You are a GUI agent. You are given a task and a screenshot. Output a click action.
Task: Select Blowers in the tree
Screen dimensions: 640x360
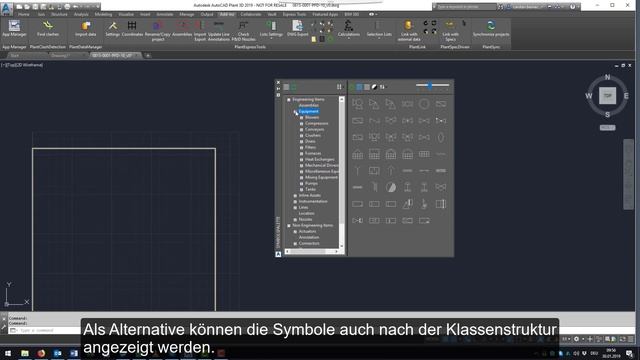[x=312, y=118]
